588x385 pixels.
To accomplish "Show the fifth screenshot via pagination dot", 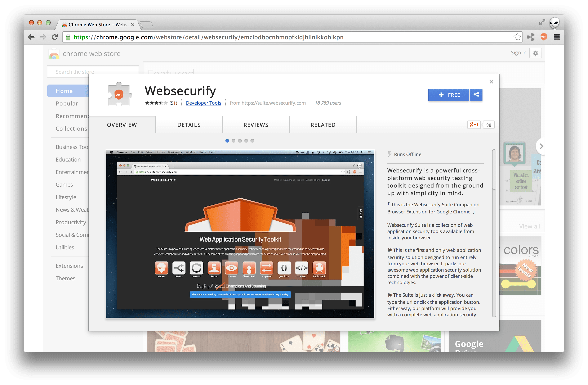I will tap(252, 141).
